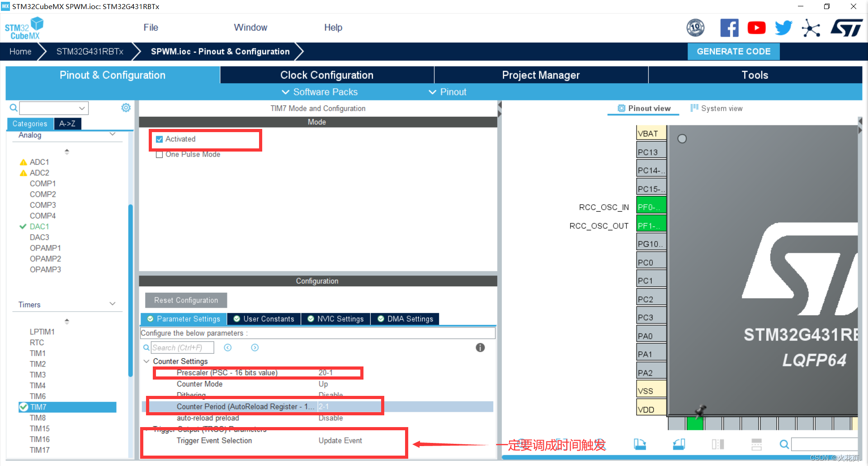
Task: Switch to Clock Configuration tab
Action: pos(327,75)
